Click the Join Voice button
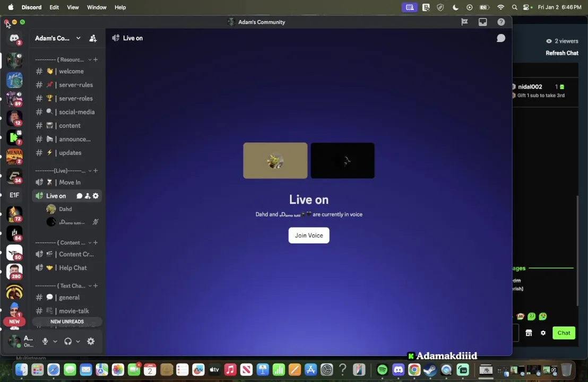The width and height of the screenshot is (588, 382). tap(309, 236)
